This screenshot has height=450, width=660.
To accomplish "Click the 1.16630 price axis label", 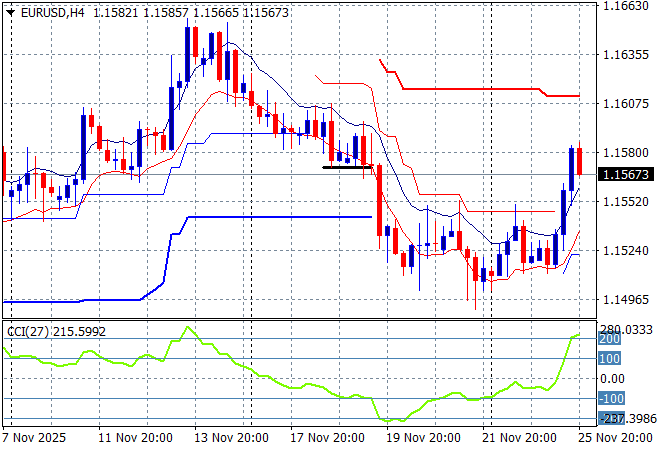I will pos(628,6).
